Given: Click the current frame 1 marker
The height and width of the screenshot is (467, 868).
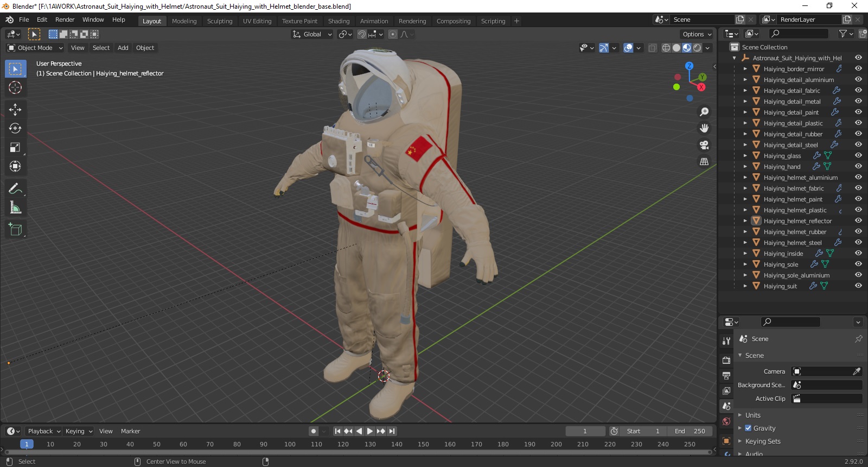Looking at the screenshot, I should coord(27,444).
